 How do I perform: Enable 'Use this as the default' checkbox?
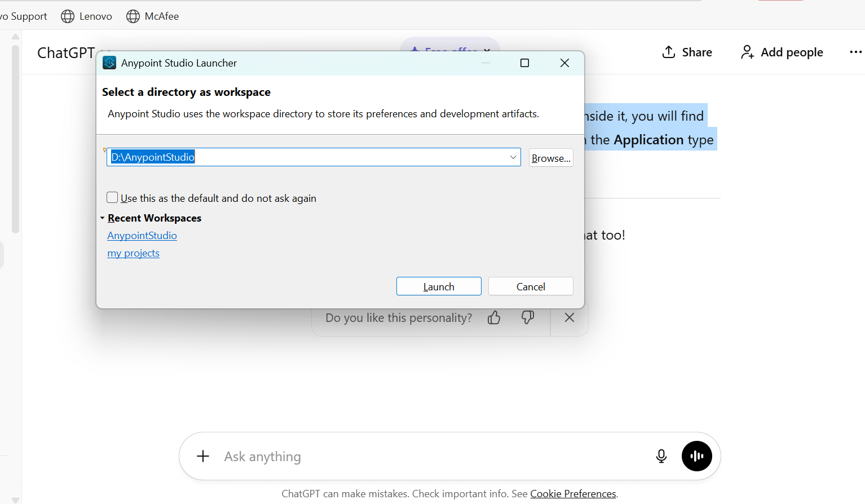(112, 198)
